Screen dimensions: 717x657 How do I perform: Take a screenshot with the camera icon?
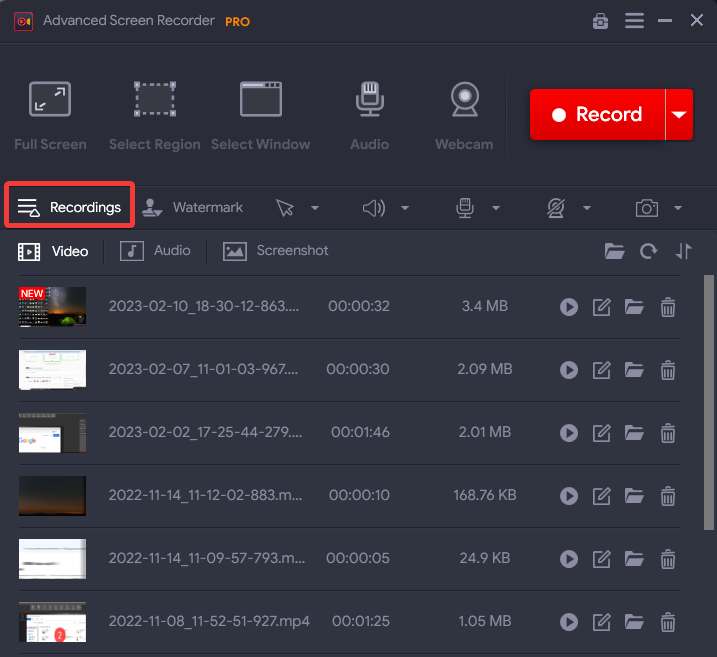coord(647,208)
